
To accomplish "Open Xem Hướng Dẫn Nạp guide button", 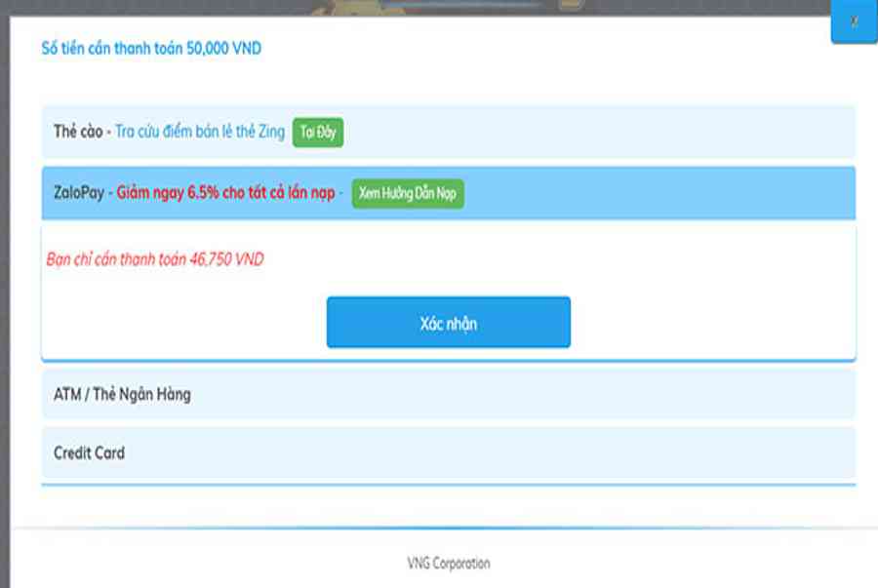I will click(408, 193).
